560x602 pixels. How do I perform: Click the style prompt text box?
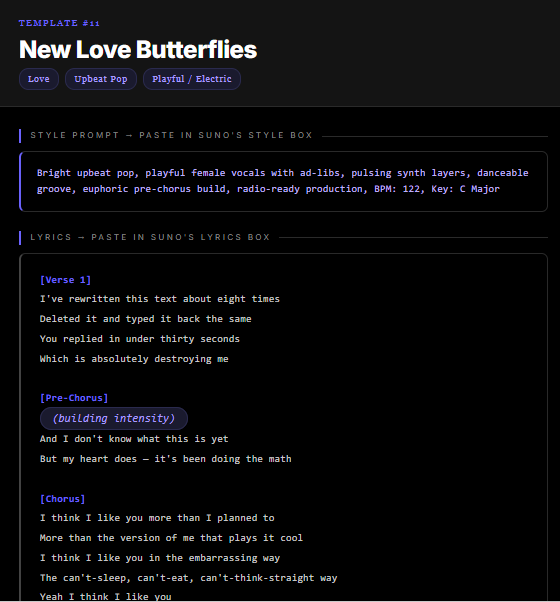click(283, 181)
